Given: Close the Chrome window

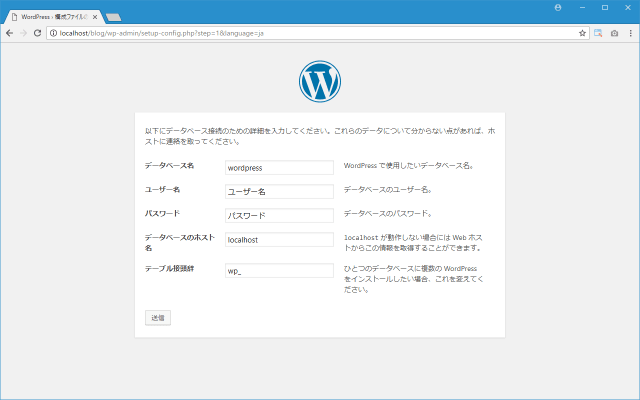Looking at the screenshot, I should coord(628,7).
